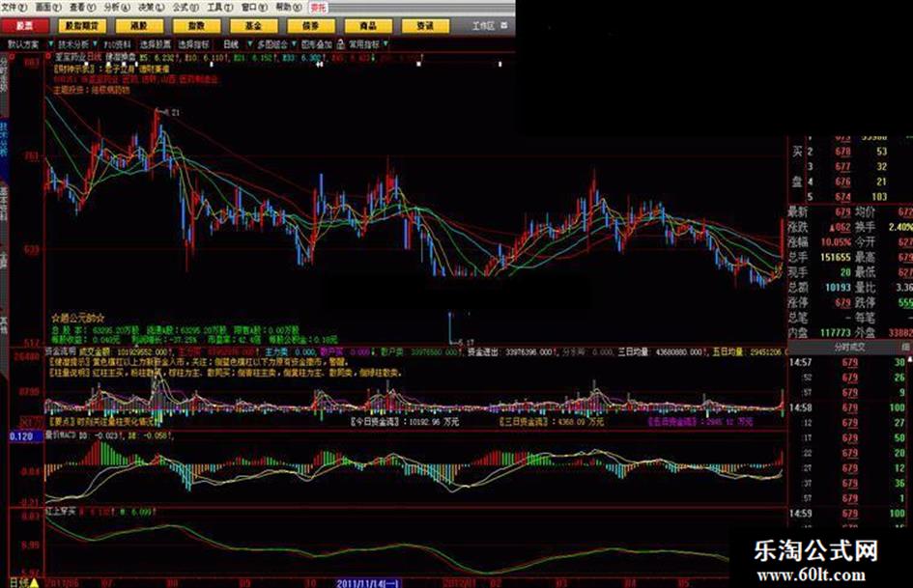This screenshot has width=913, height=588.
Task: Switch to 债券 market
Action: tap(311, 26)
